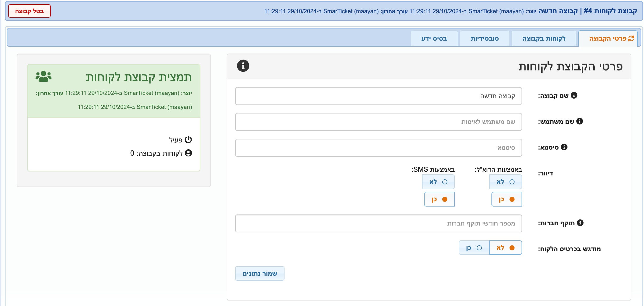The height and width of the screenshot is (306, 644).
Task: Click the פעיל status text
Action: (x=176, y=140)
